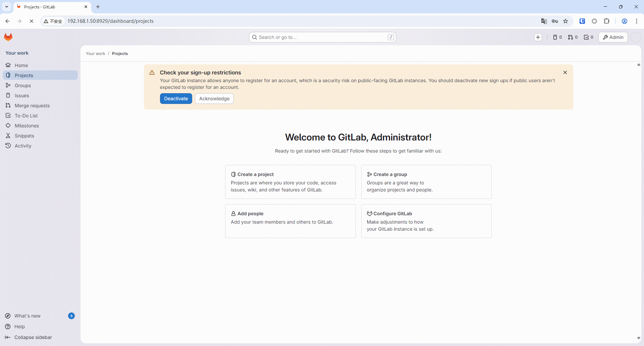
Task: Open the Admin area
Action: [x=613, y=37]
